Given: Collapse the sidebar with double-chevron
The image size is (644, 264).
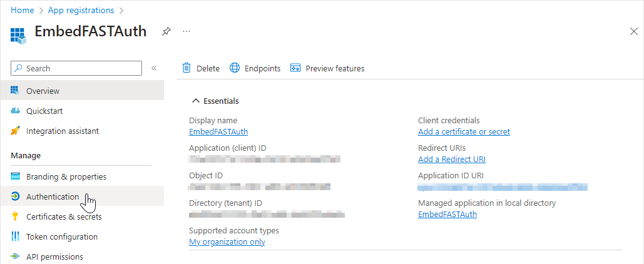Looking at the screenshot, I should point(154,68).
